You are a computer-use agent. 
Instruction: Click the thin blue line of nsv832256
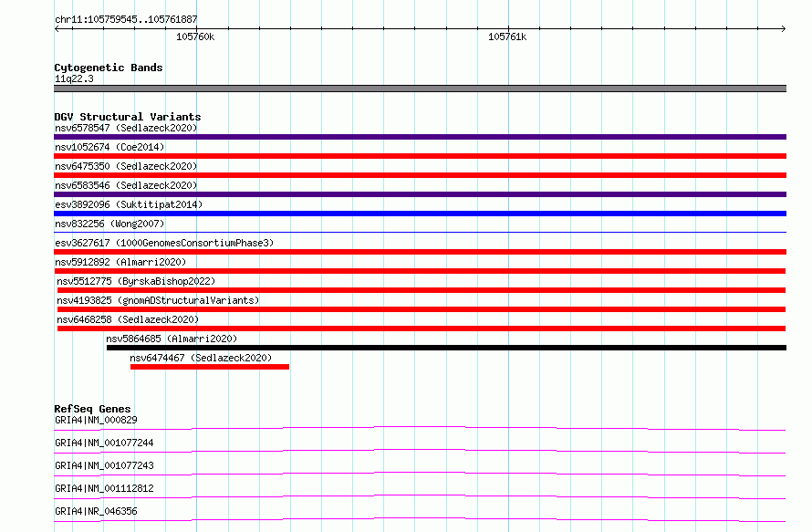coord(420,232)
